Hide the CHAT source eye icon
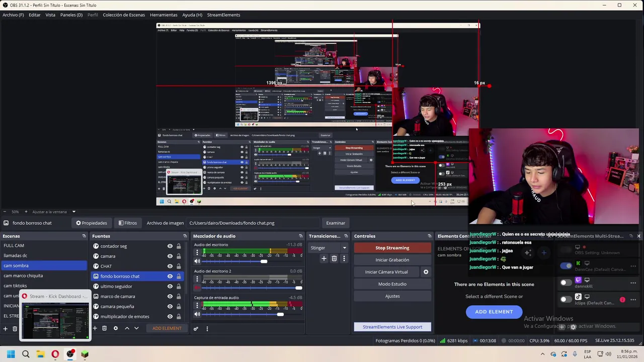This screenshot has height=362, width=644. click(170, 266)
